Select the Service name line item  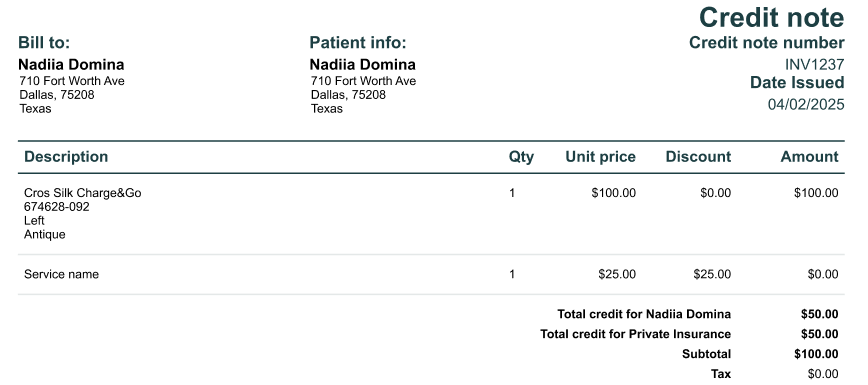coord(61,274)
